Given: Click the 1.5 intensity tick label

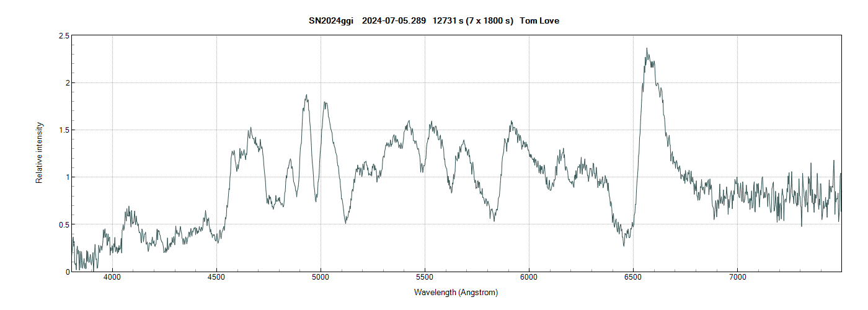Looking at the screenshot, I should tap(64, 130).
